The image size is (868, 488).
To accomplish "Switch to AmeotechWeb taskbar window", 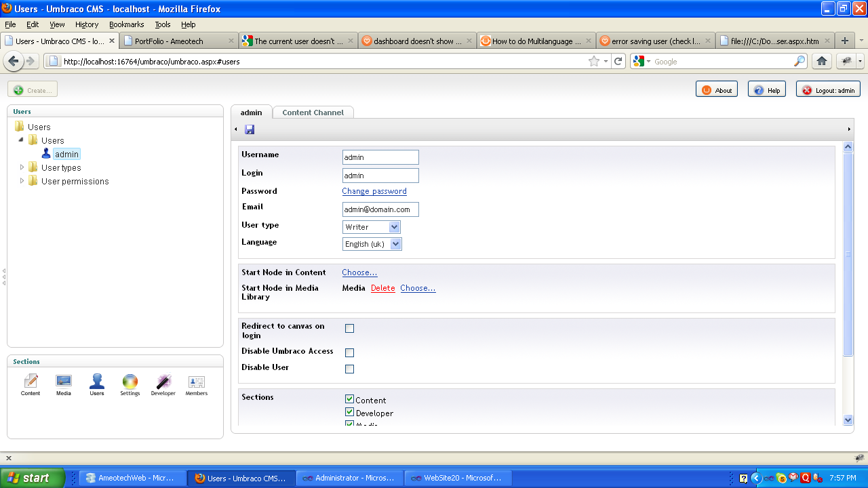I will click(133, 478).
